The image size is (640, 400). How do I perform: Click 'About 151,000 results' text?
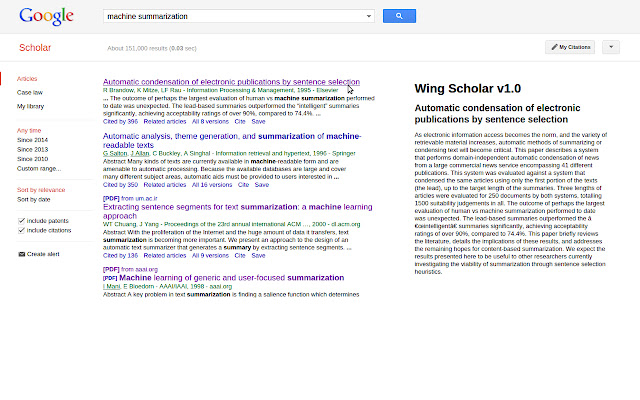tap(152, 48)
